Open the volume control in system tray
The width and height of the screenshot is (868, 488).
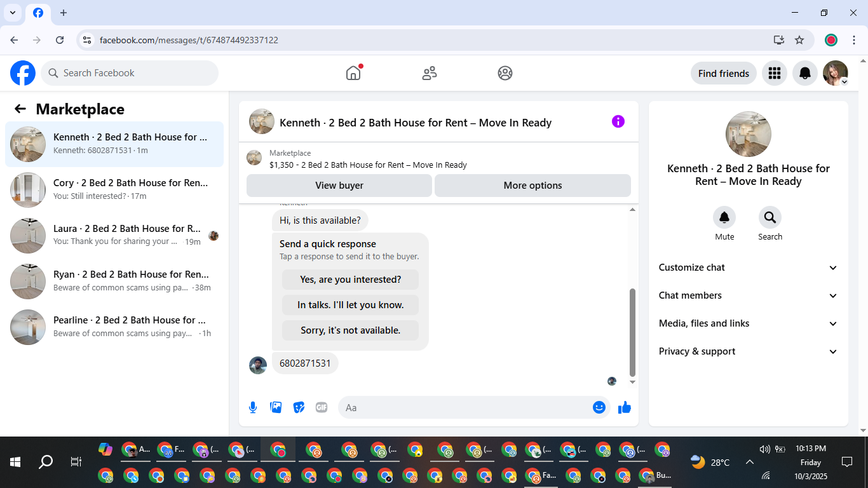764,449
